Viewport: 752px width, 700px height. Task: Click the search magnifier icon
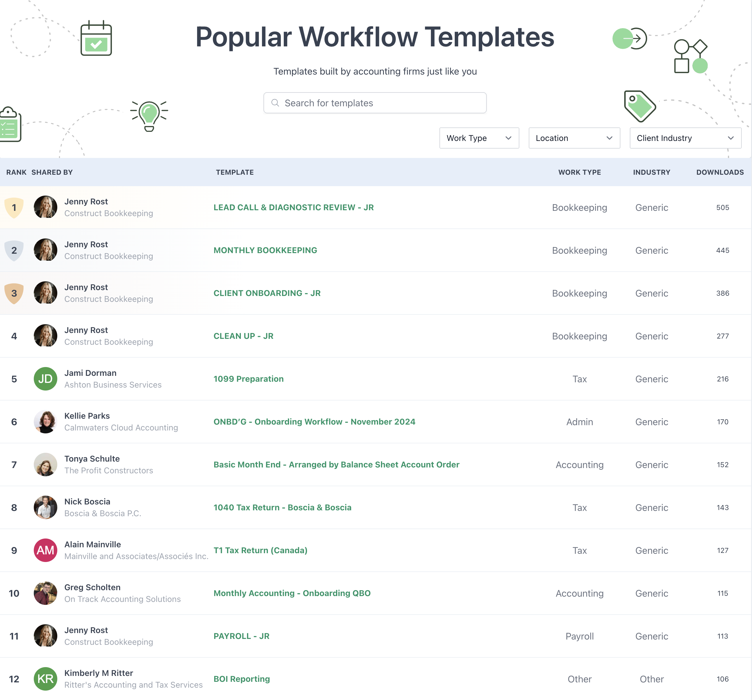pyautogui.click(x=275, y=103)
